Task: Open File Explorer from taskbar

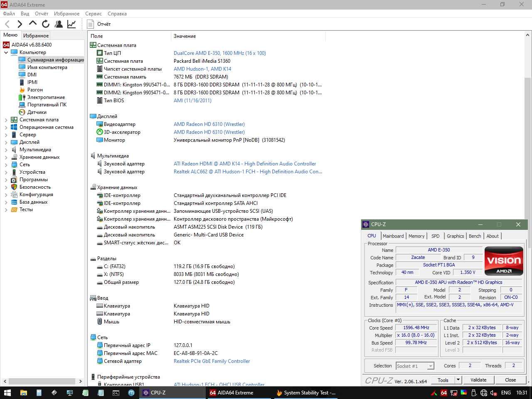Action: click(23, 392)
